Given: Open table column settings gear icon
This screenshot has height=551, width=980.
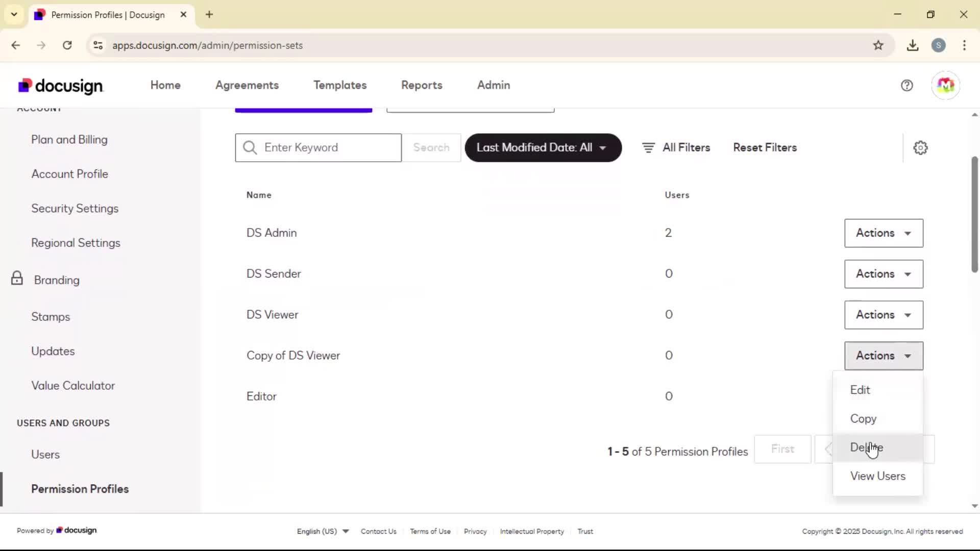Looking at the screenshot, I should (x=920, y=148).
